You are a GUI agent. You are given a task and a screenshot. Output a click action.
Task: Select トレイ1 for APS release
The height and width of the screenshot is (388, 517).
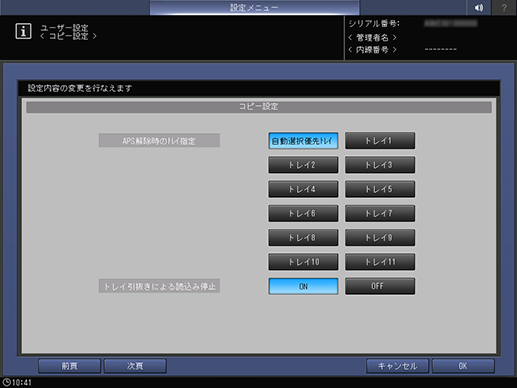tap(380, 141)
